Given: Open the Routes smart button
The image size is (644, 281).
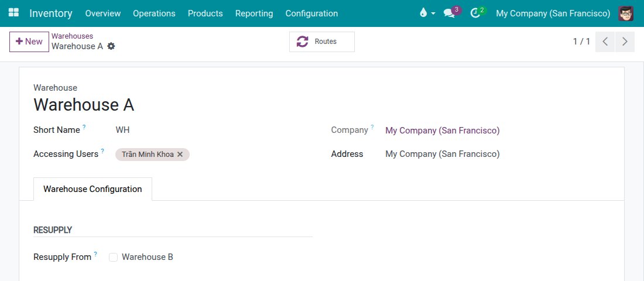Looking at the screenshot, I should click(321, 42).
